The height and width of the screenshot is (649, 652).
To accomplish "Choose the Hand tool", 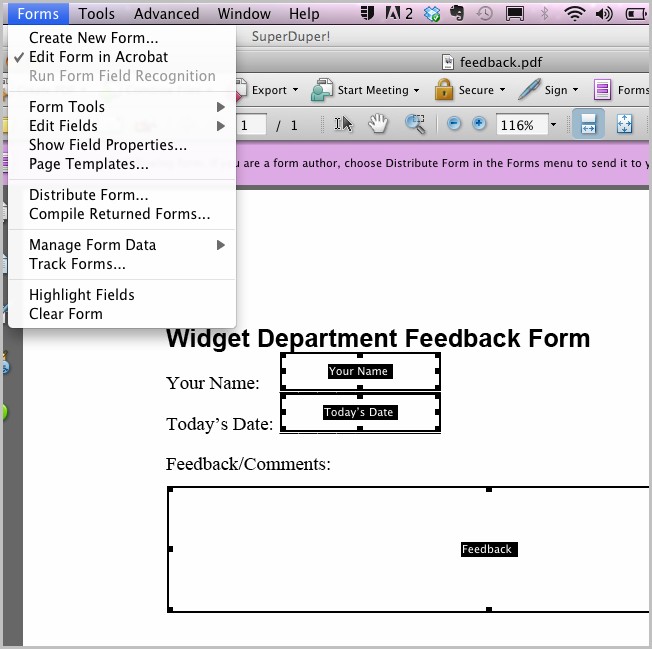I will (378, 124).
